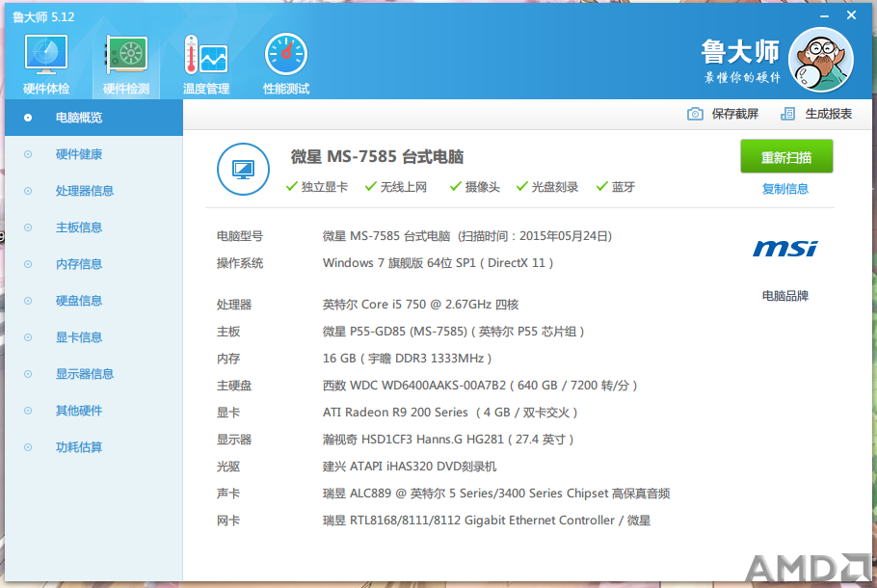Click the 最懂你的硬件 slogan text
Image resolution: width=877 pixels, height=588 pixels.
pyautogui.click(x=742, y=78)
